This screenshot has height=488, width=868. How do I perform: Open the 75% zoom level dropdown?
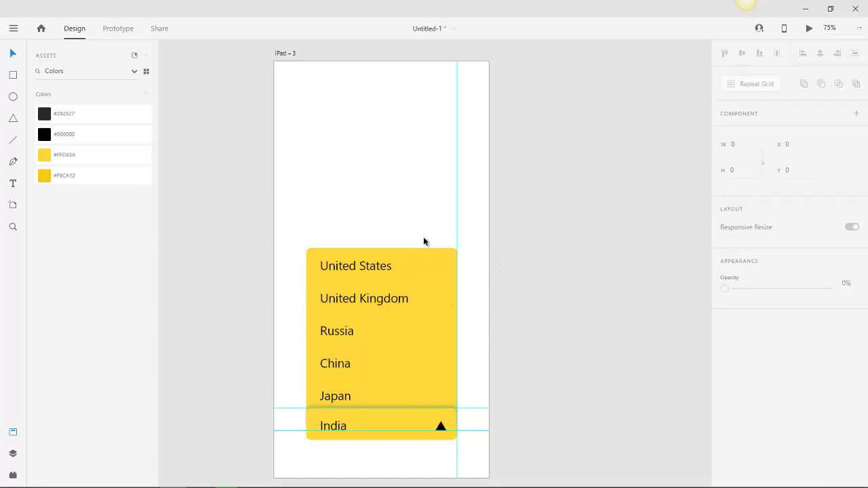point(830,28)
